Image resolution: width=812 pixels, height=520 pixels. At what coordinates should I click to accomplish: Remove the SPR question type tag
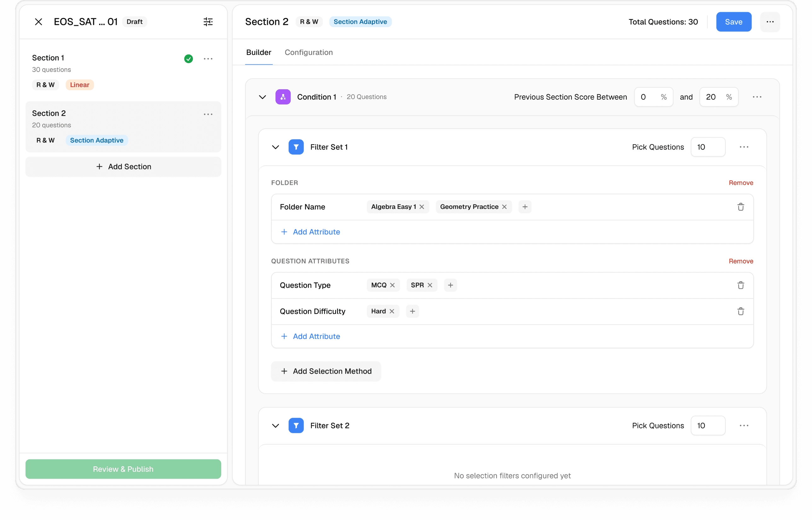(x=430, y=285)
